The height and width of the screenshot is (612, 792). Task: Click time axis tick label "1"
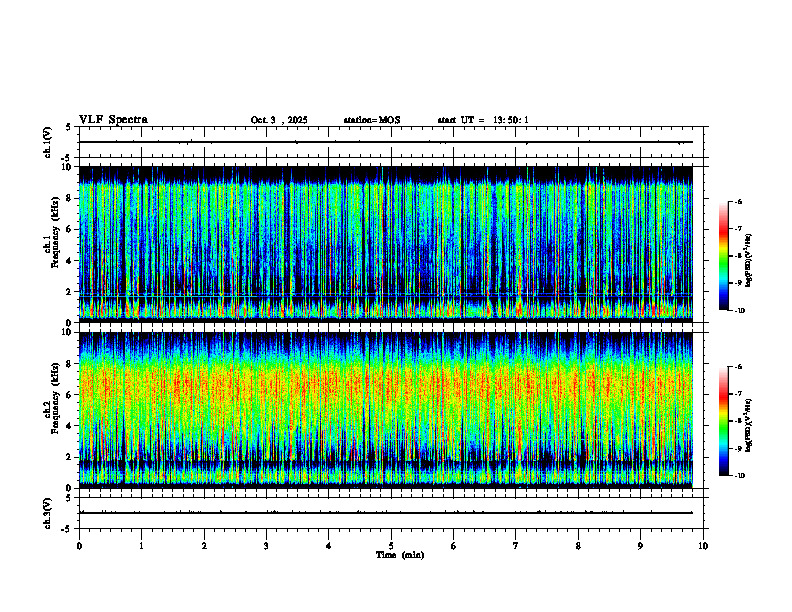[x=141, y=546]
